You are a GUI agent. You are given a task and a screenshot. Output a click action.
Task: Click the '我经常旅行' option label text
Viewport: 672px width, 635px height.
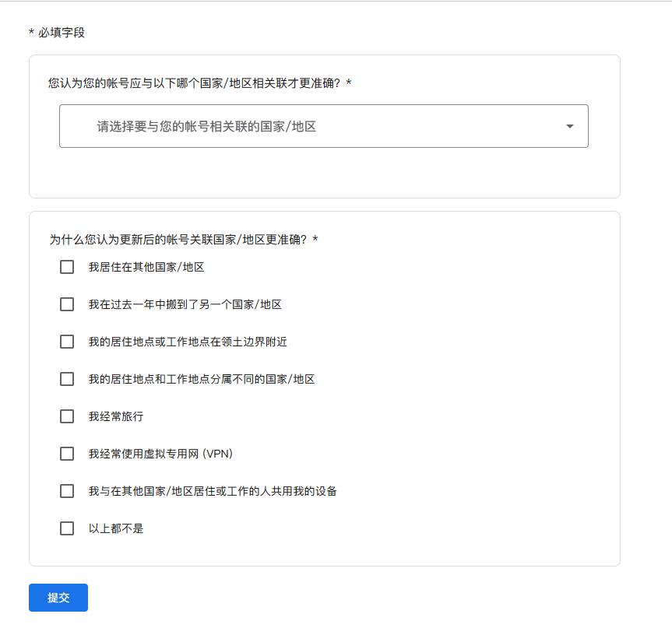pos(116,416)
